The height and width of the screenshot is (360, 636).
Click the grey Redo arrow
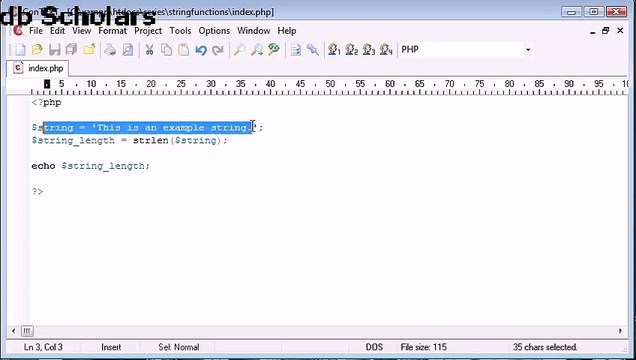click(218, 50)
